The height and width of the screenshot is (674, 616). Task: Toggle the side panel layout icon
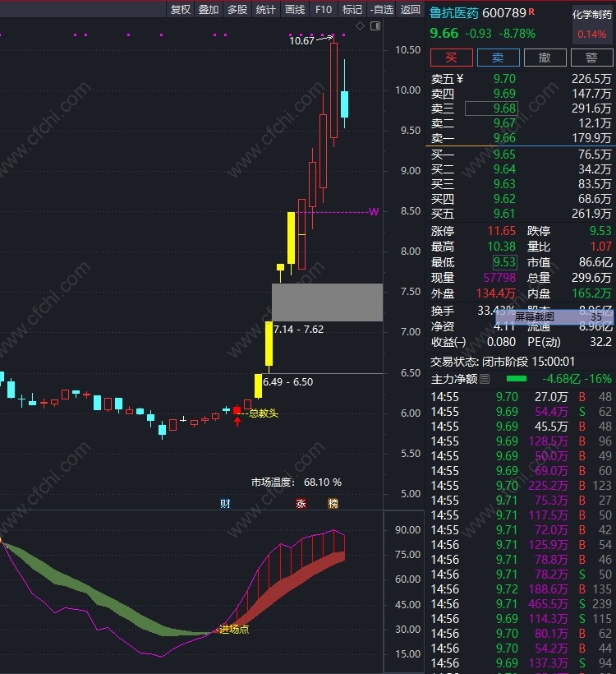(375, 26)
